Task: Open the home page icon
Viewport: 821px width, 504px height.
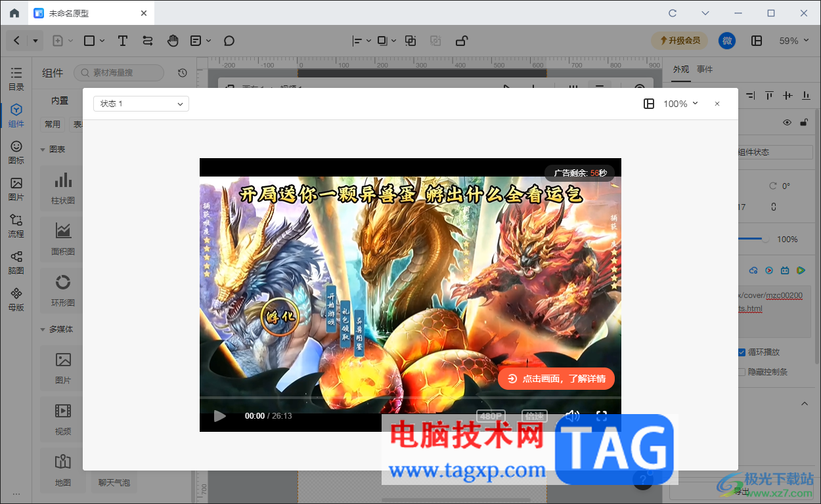Action: [14, 13]
